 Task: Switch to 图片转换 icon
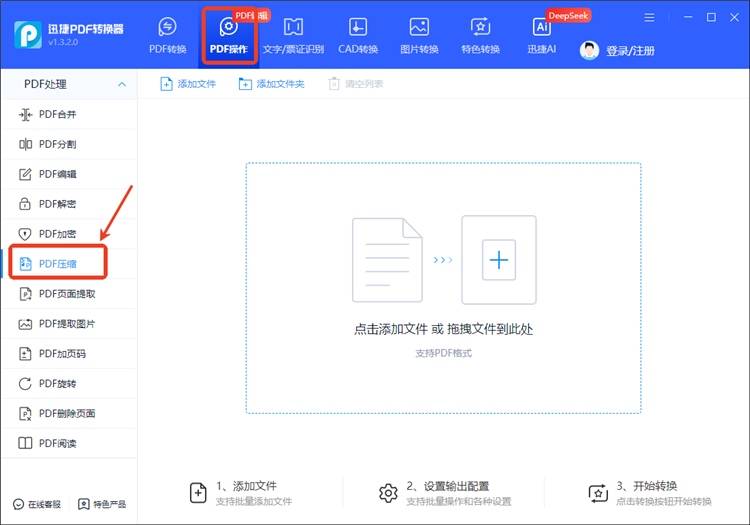(419, 28)
